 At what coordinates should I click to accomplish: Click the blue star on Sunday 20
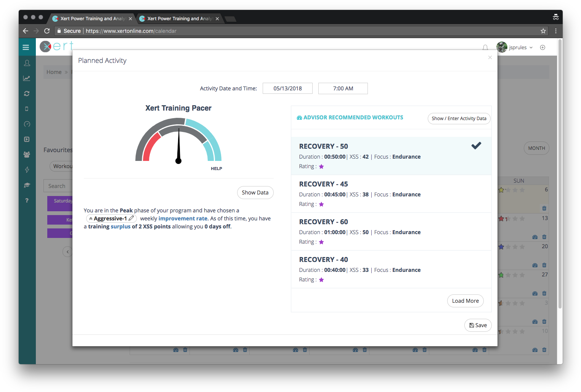pos(501,247)
